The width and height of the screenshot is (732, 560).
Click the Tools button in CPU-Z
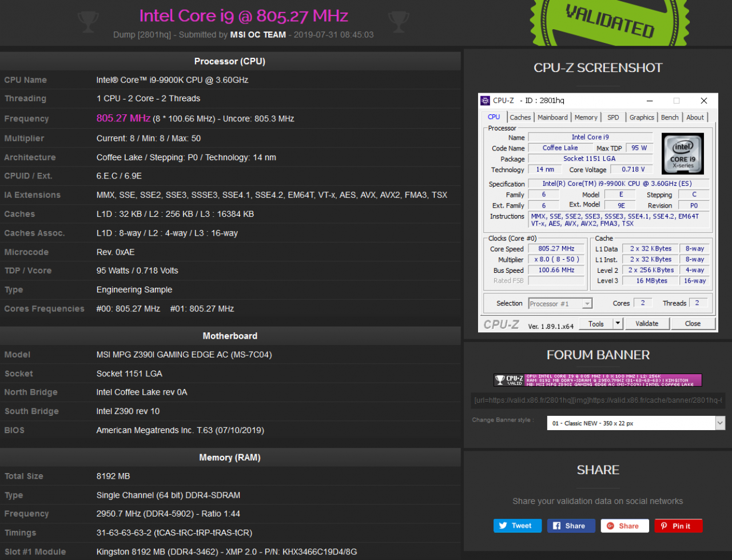596,323
